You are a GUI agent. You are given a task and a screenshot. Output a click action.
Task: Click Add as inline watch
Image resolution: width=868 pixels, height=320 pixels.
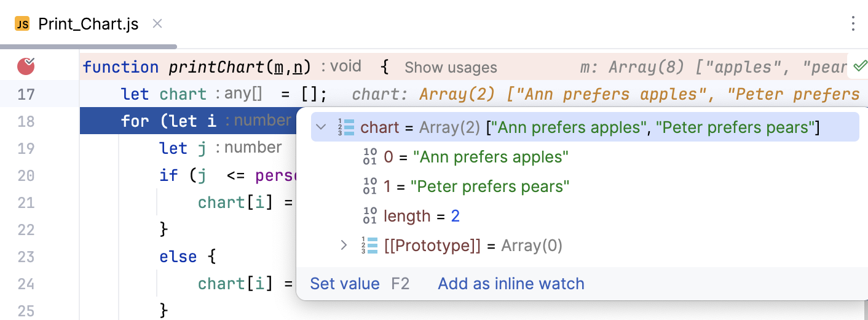pyautogui.click(x=511, y=284)
